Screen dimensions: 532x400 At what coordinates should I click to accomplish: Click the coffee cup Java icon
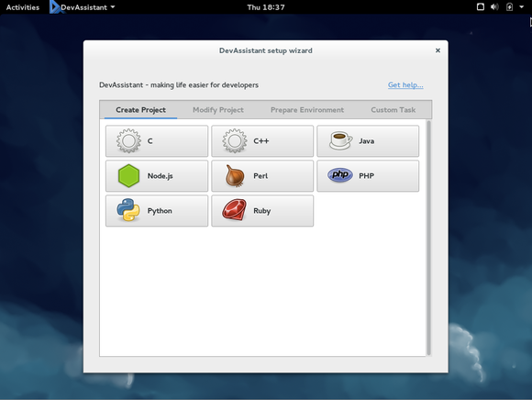pyautogui.click(x=340, y=140)
